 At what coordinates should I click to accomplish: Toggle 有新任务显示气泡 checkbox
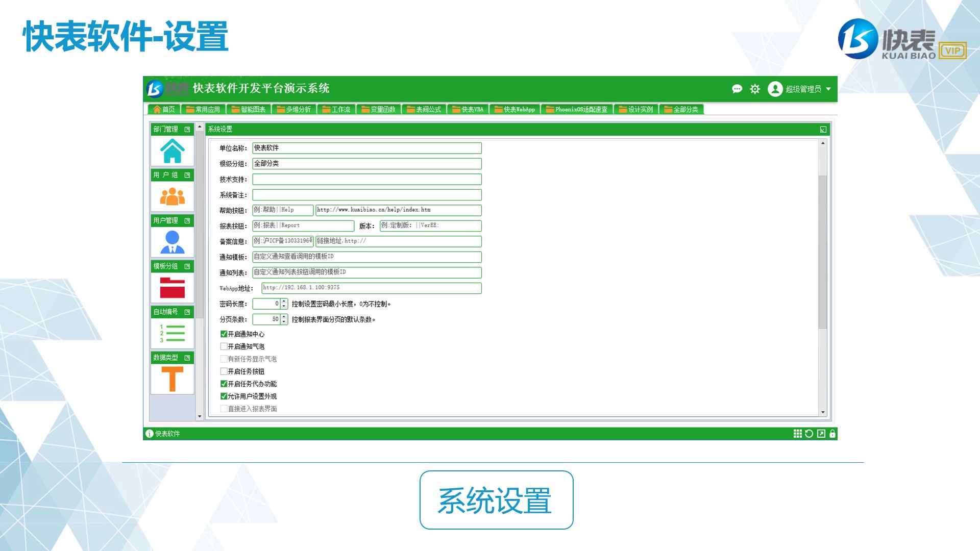click(224, 359)
